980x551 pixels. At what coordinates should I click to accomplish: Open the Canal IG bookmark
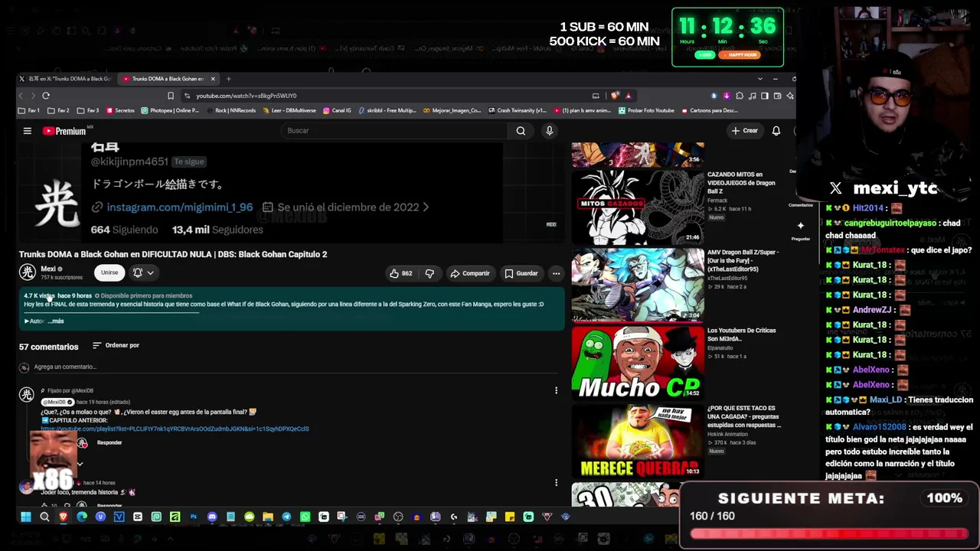point(337,110)
